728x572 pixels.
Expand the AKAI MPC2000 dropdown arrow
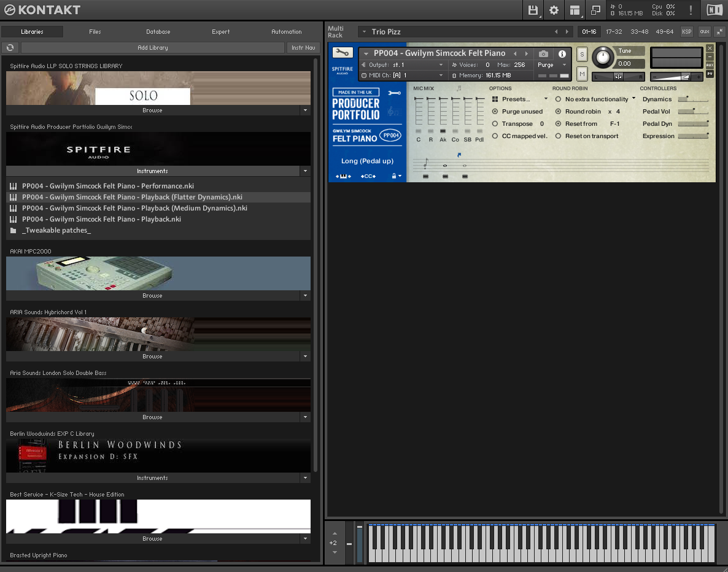pos(305,296)
